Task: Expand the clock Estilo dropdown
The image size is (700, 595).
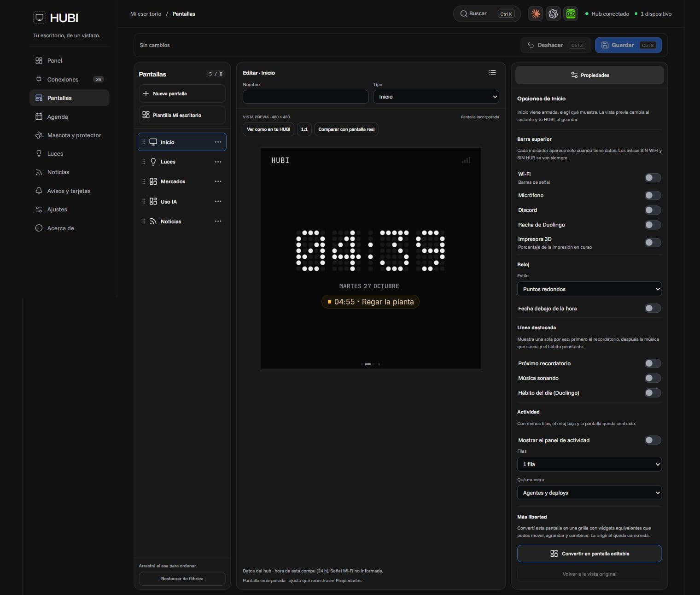Action: point(589,289)
